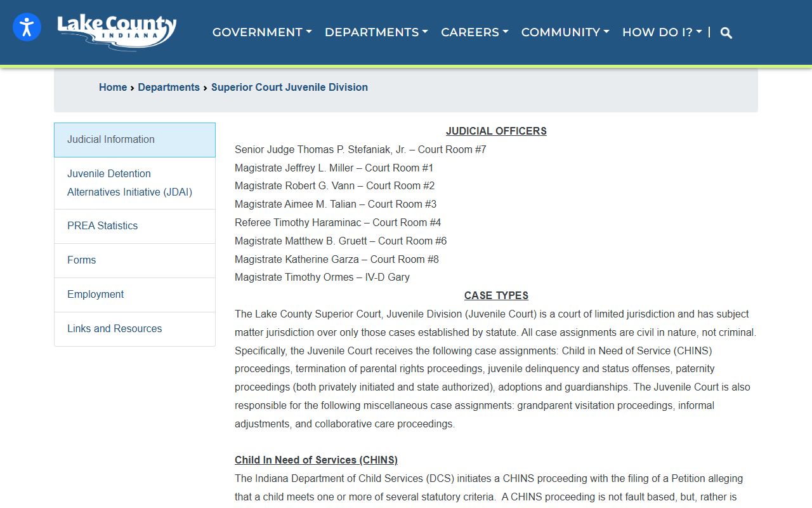The height and width of the screenshot is (508, 812).
Task: Select Judicial Information in the sidebar
Action: click(134, 140)
